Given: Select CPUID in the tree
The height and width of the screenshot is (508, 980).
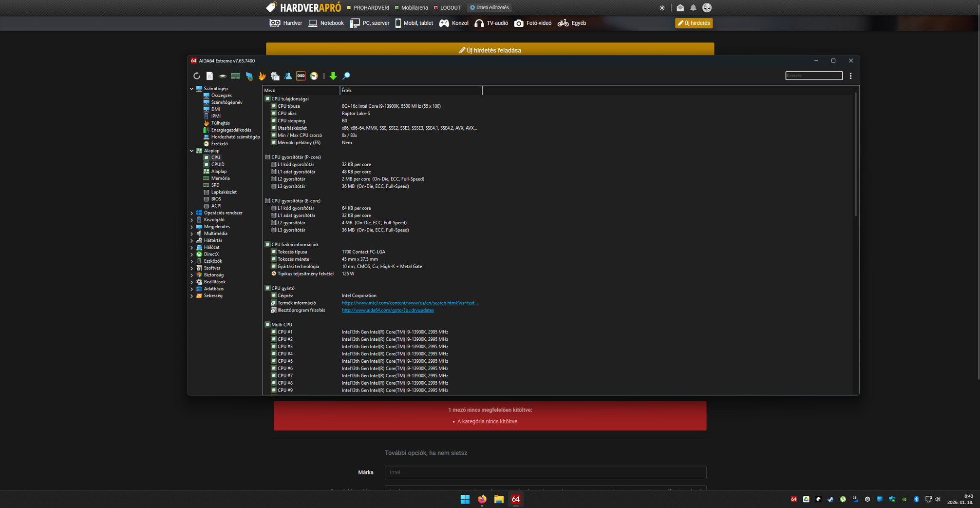Looking at the screenshot, I should [x=218, y=165].
